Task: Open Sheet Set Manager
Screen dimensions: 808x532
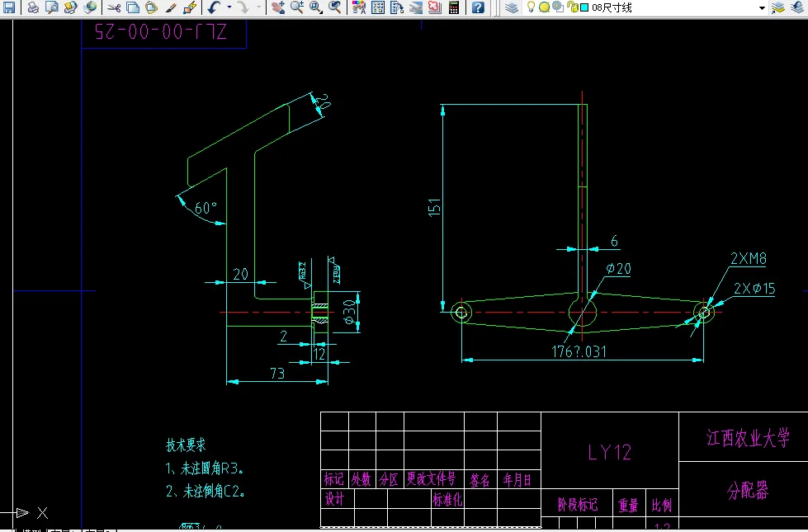Action: [x=416, y=7]
